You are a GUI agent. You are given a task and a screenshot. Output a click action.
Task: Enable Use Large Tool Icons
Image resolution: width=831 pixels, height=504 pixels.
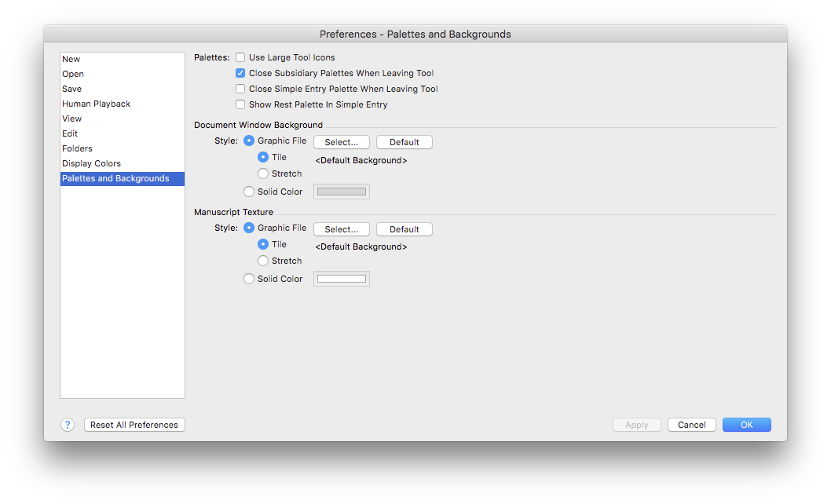[240, 57]
